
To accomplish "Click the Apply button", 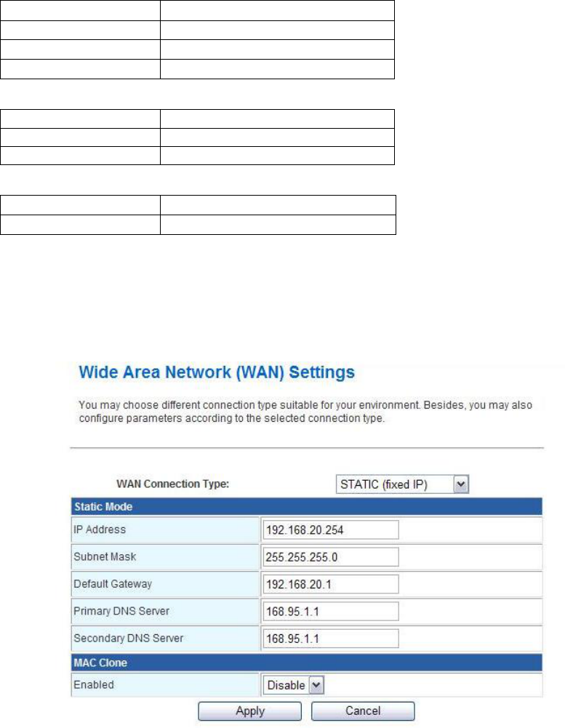I will tap(249, 711).
